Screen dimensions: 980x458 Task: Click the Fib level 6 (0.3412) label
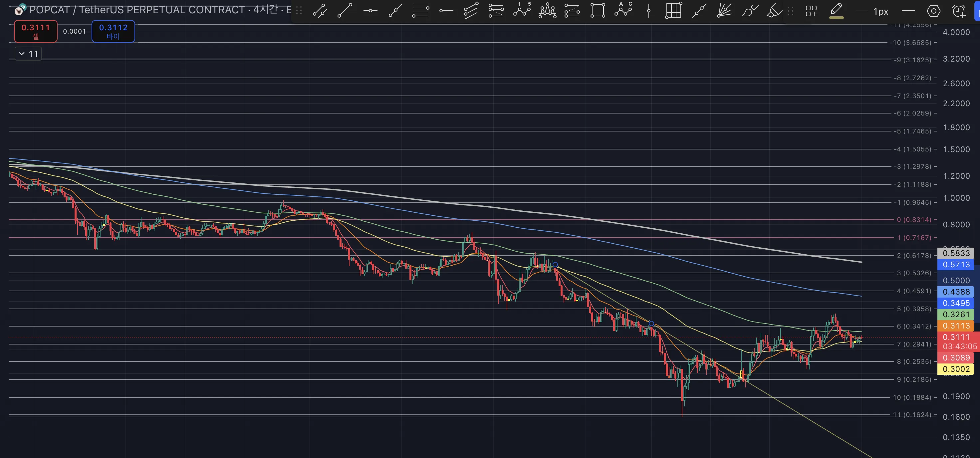tap(914, 327)
